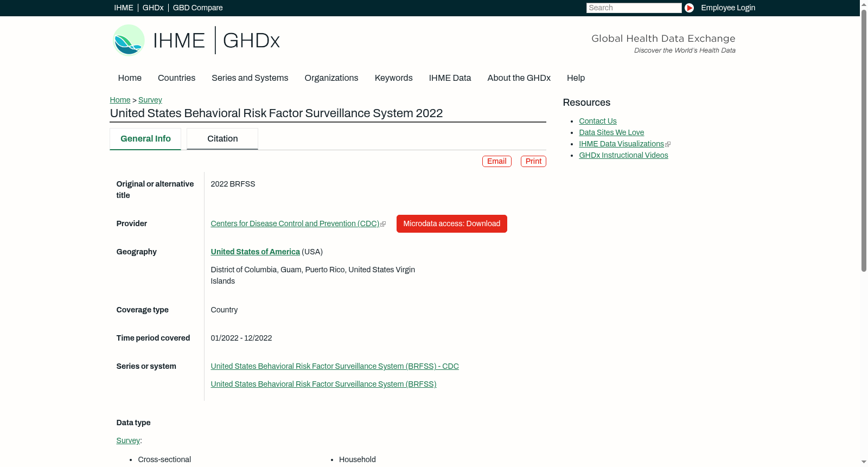
Task: Focus the Search input field
Action: pyautogui.click(x=634, y=8)
